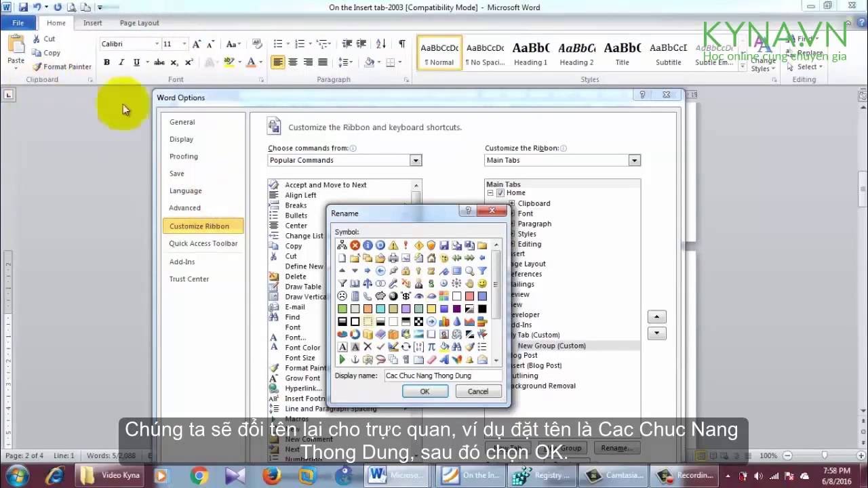Uncheck the Home tab checkbox
The width and height of the screenshot is (868, 488).
(x=500, y=193)
